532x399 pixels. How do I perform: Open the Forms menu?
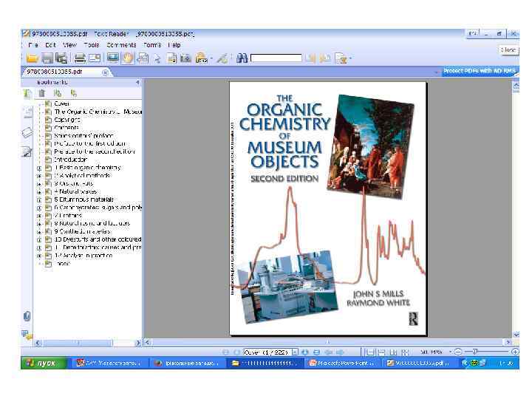[x=152, y=45]
